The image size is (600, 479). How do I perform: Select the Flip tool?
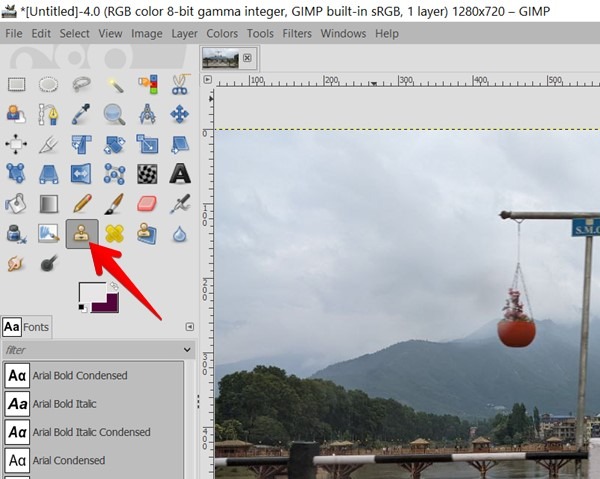81,174
